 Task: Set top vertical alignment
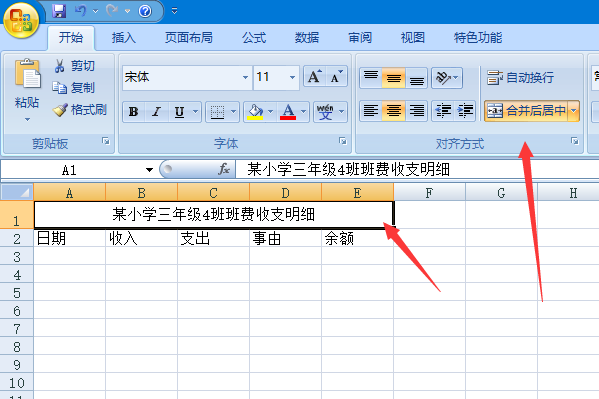pos(371,78)
